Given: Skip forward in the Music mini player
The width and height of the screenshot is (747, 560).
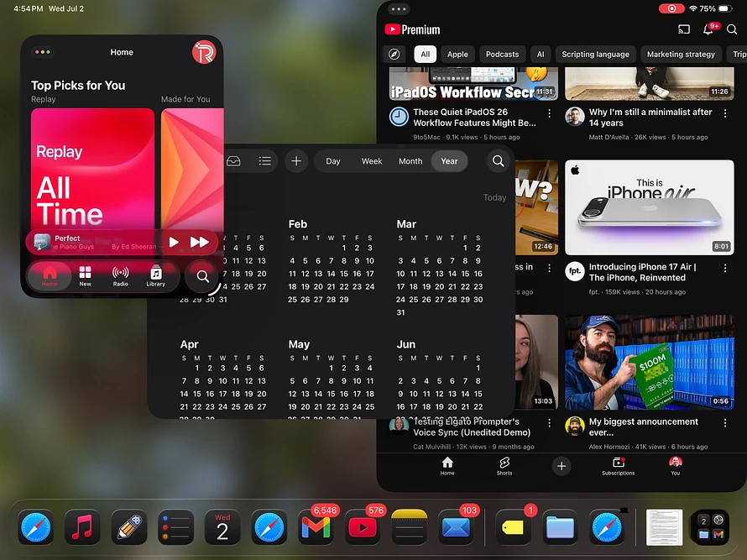Looking at the screenshot, I should tap(199, 242).
